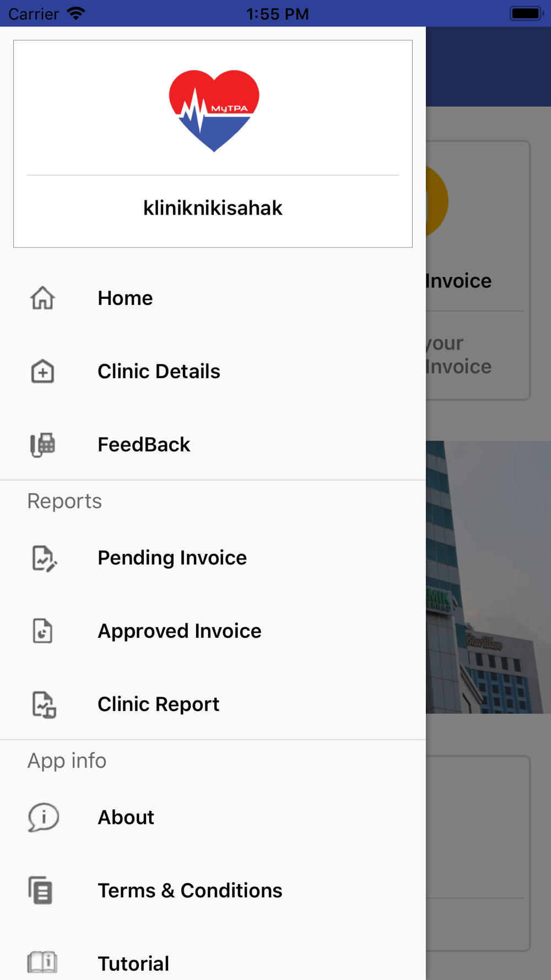Tap the Clinic Report chart icon

tap(44, 704)
